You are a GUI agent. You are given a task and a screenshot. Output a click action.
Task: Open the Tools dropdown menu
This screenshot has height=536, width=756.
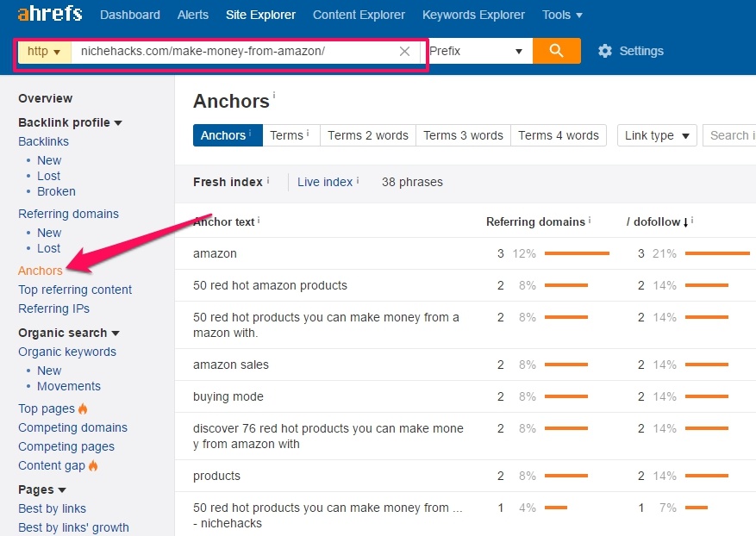pyautogui.click(x=562, y=15)
